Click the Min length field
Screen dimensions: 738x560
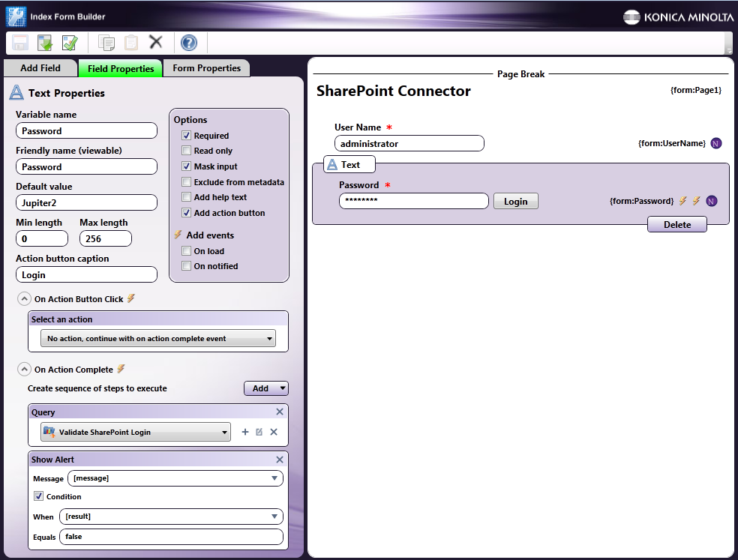pyautogui.click(x=42, y=238)
